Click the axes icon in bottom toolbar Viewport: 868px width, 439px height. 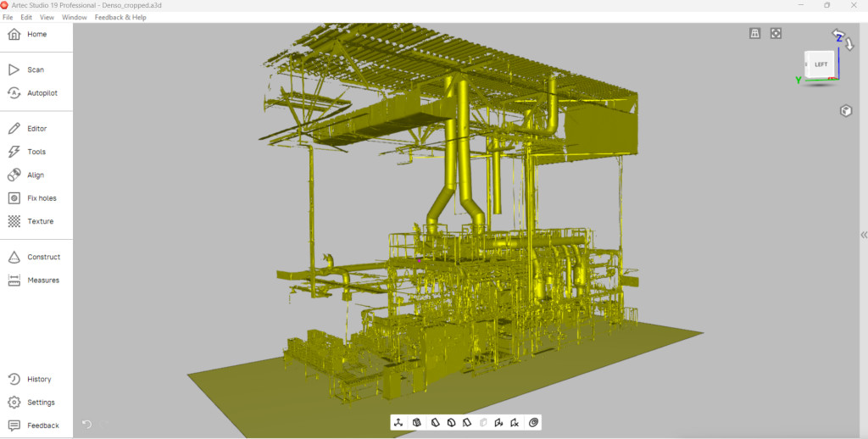click(398, 422)
